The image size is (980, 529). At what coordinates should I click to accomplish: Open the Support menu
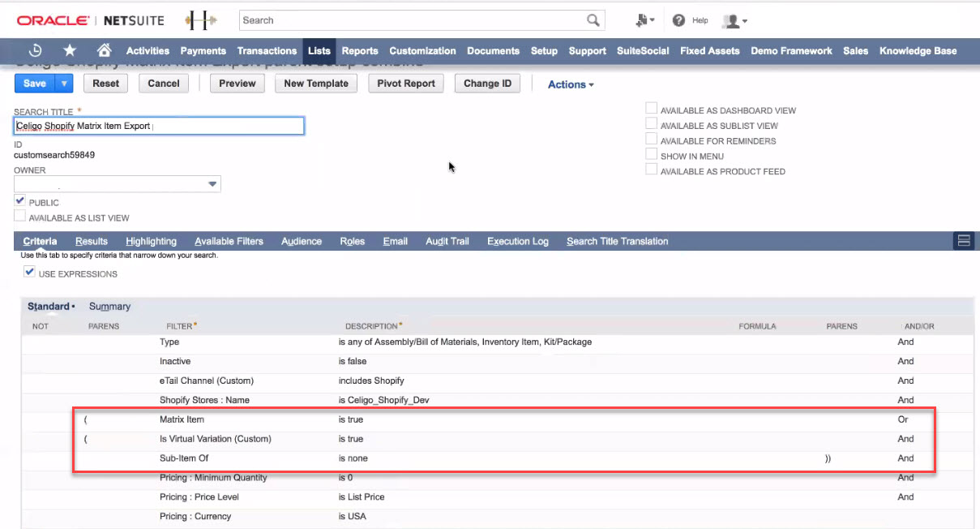[587, 50]
